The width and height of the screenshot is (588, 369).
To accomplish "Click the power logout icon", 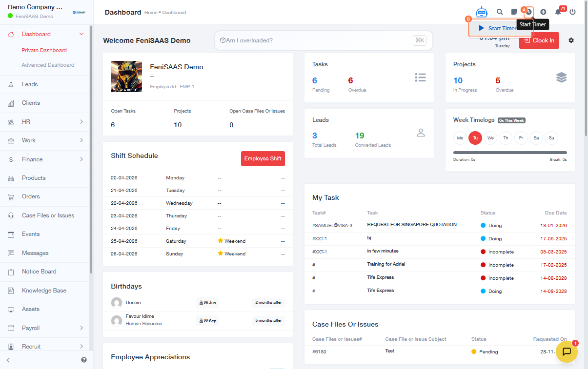I will [x=573, y=12].
